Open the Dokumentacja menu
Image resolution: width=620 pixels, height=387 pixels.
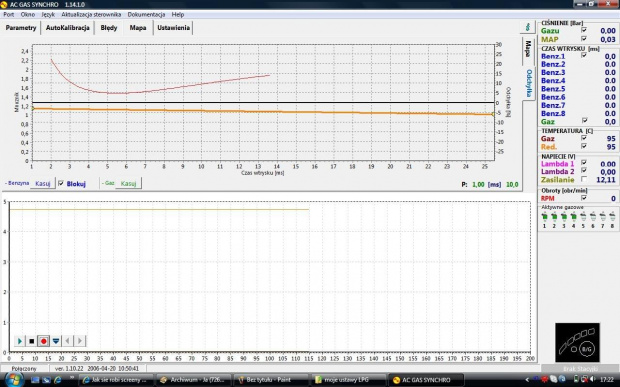coord(146,15)
